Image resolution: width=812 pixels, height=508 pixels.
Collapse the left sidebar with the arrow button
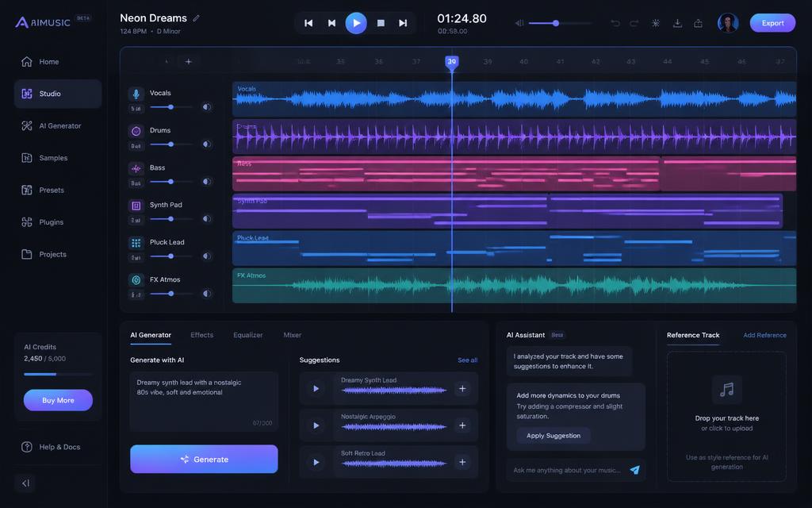pyautogui.click(x=25, y=483)
